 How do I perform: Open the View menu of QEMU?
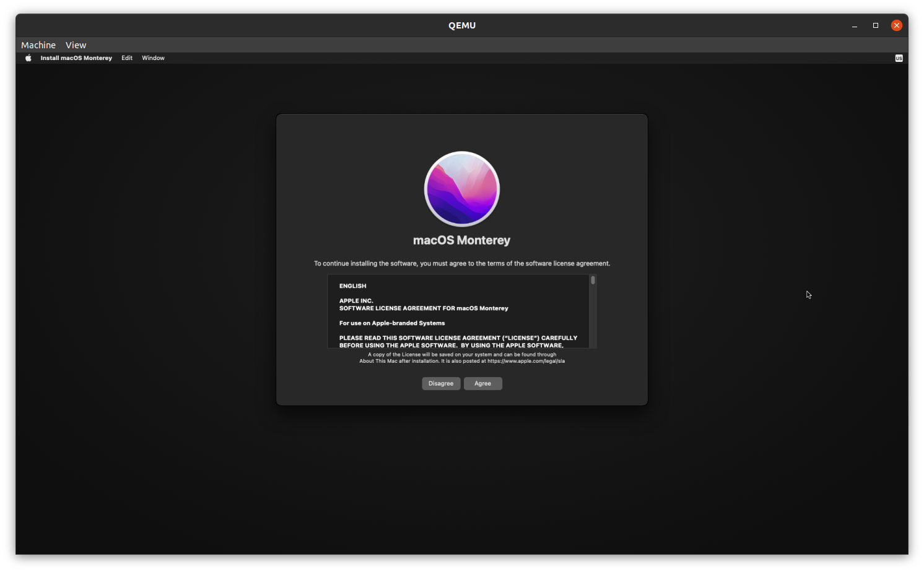[76, 45]
